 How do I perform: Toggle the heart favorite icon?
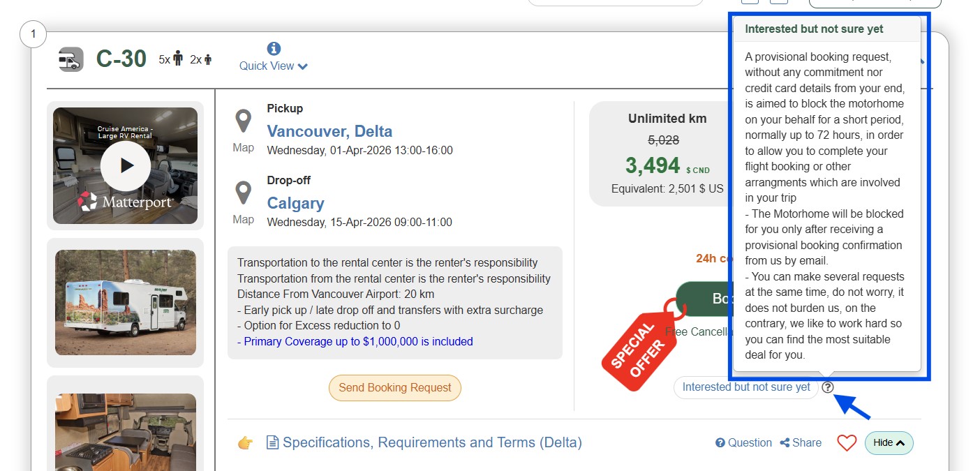(847, 442)
